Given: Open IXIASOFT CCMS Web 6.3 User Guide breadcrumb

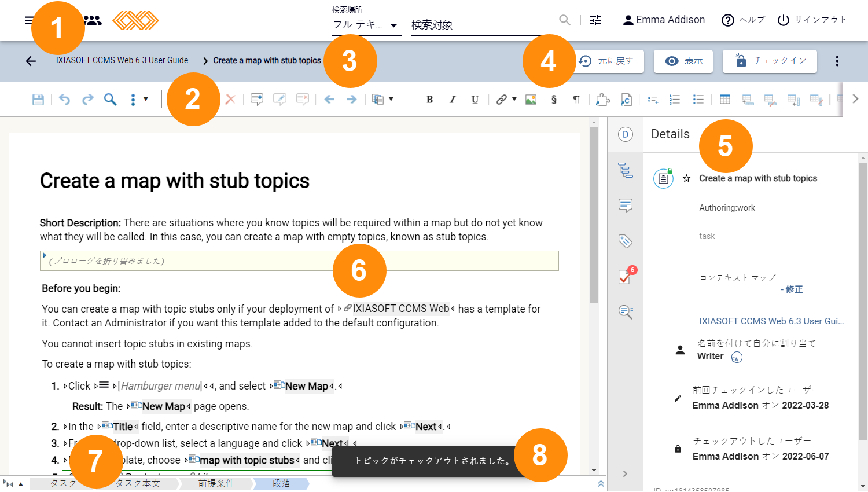Looking at the screenshot, I should click(126, 60).
